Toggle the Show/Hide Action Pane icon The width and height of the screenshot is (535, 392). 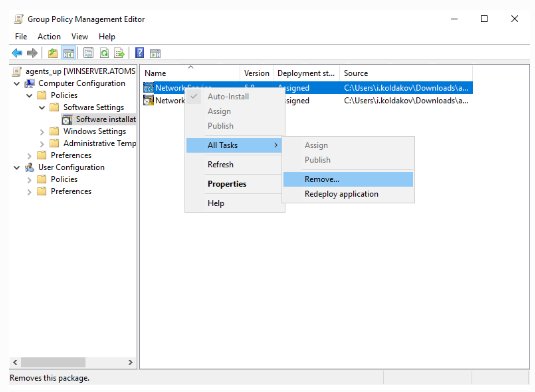155,53
